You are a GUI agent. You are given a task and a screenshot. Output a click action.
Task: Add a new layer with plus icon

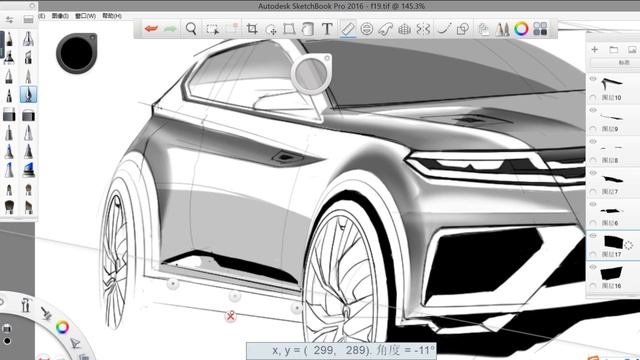click(595, 49)
